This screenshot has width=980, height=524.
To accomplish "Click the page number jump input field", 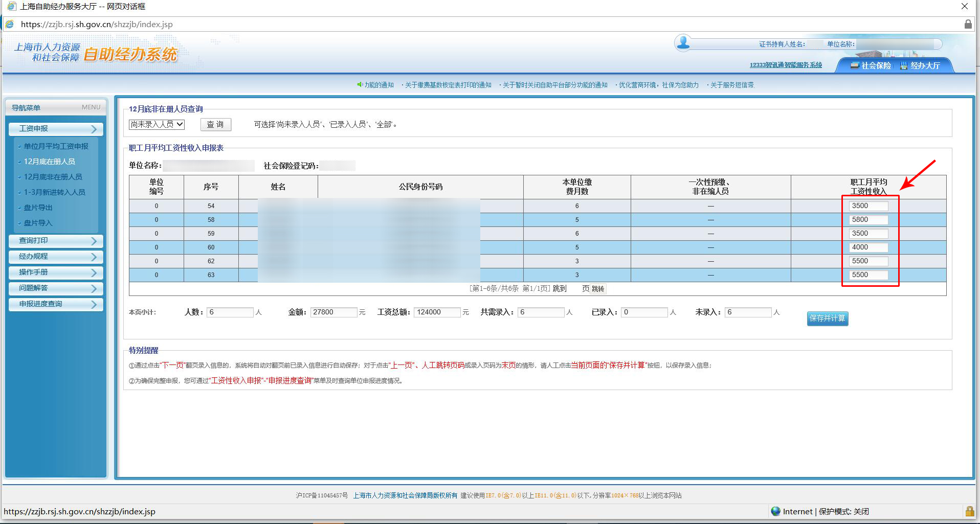I will (574, 289).
